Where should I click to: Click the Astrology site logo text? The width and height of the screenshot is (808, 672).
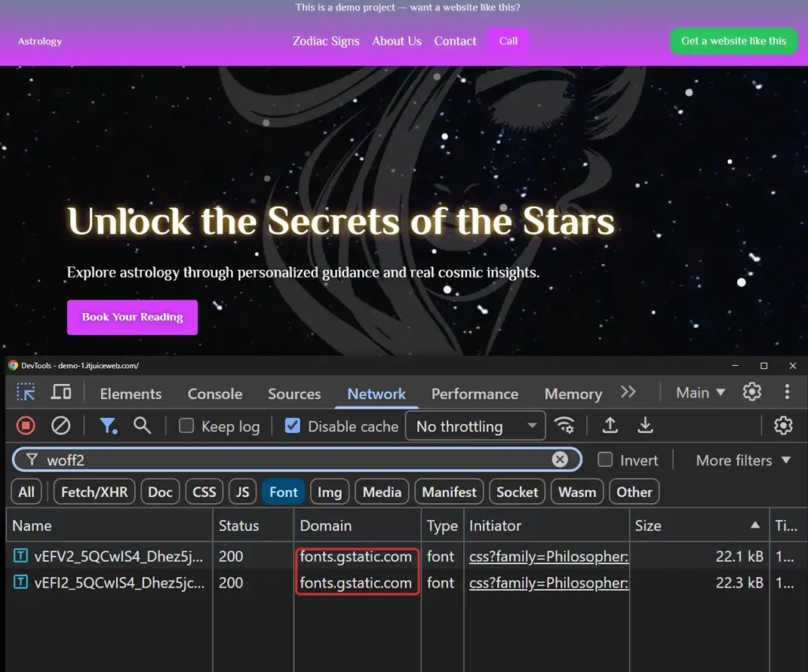click(39, 41)
